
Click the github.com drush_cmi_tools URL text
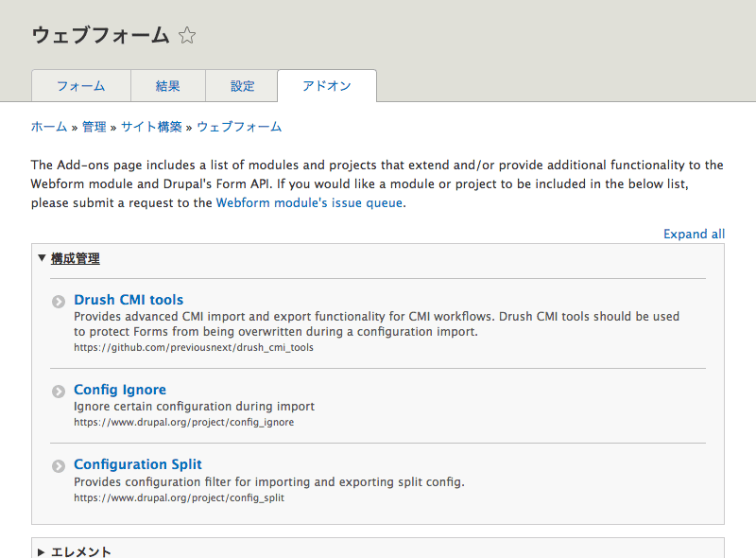click(194, 347)
